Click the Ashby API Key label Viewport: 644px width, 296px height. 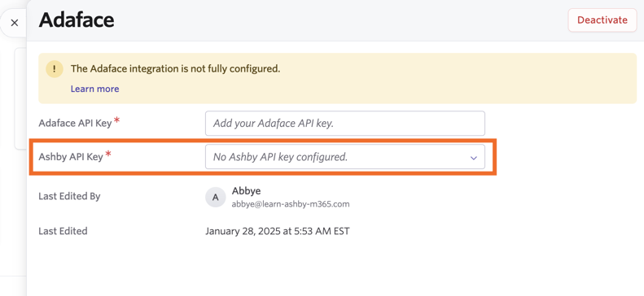tap(71, 157)
